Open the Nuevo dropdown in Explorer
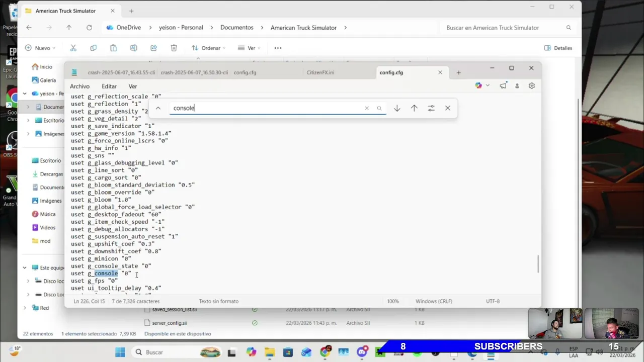This screenshot has width=644, height=362. click(x=40, y=48)
